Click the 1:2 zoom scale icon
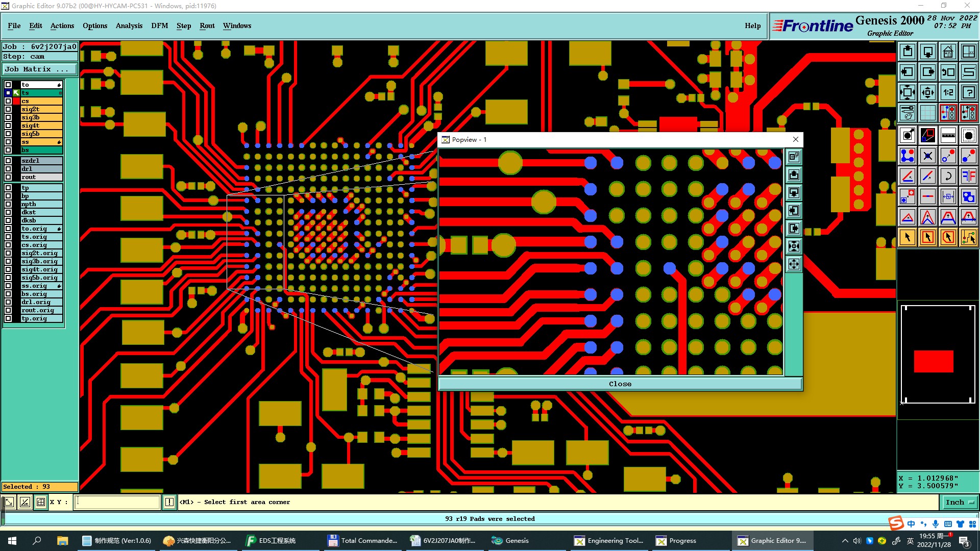Image resolution: width=980 pixels, height=551 pixels. (948, 92)
